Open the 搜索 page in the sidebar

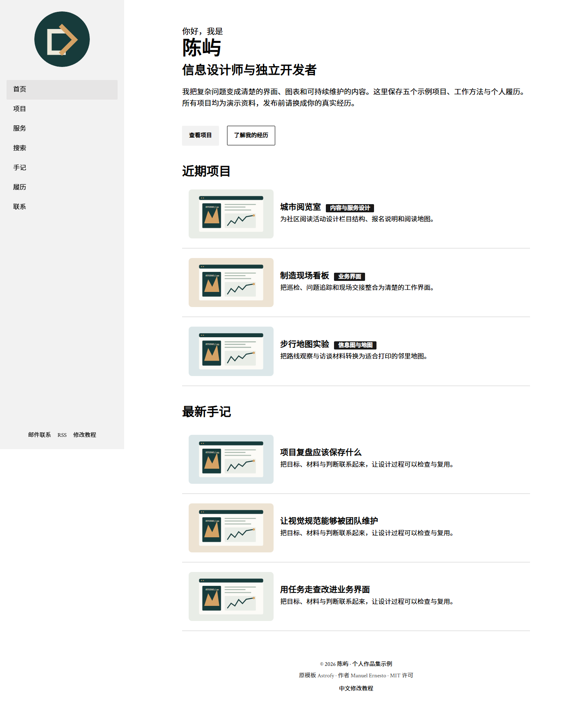pos(62,149)
